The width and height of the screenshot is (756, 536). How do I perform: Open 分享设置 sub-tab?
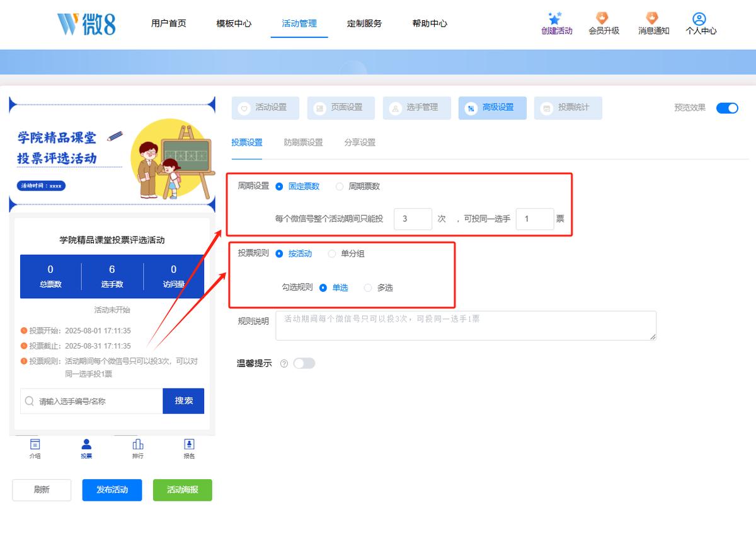[x=360, y=143]
